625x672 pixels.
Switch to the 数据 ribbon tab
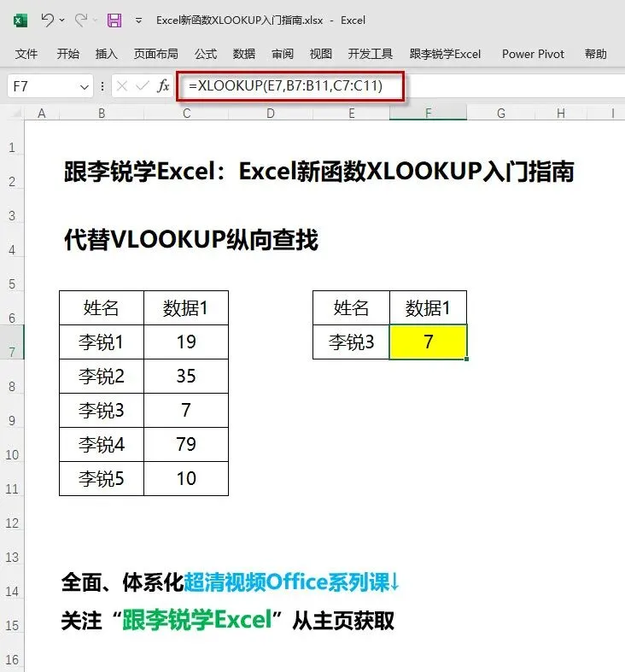tap(244, 54)
